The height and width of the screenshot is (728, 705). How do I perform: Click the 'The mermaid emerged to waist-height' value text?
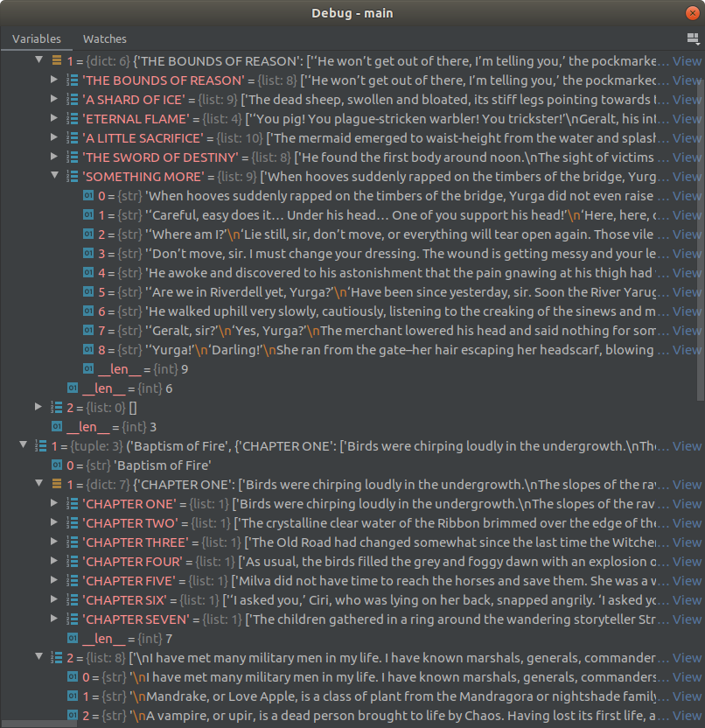[x=461, y=138]
